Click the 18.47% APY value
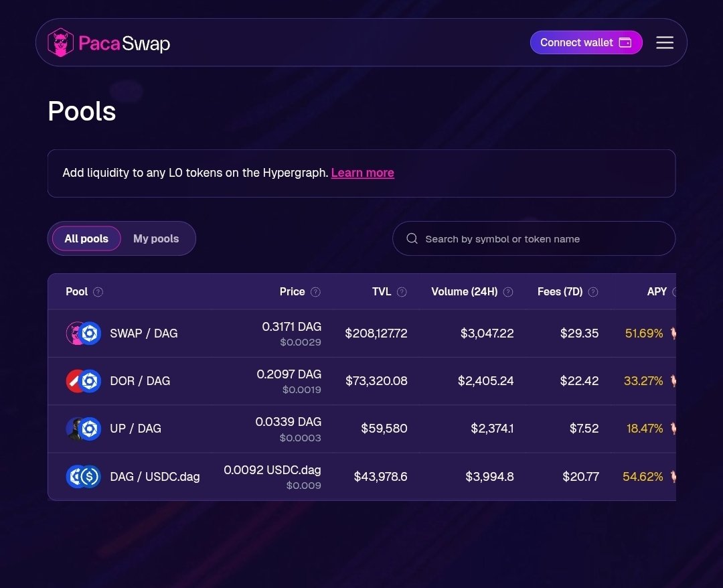Viewport: 723px width, 588px height. (645, 429)
